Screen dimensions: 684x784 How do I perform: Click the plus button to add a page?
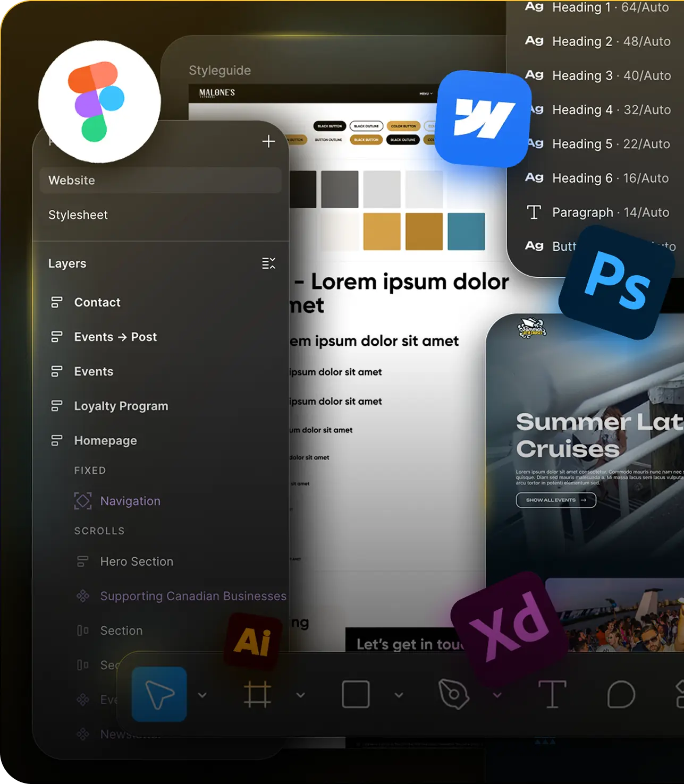coord(269,141)
